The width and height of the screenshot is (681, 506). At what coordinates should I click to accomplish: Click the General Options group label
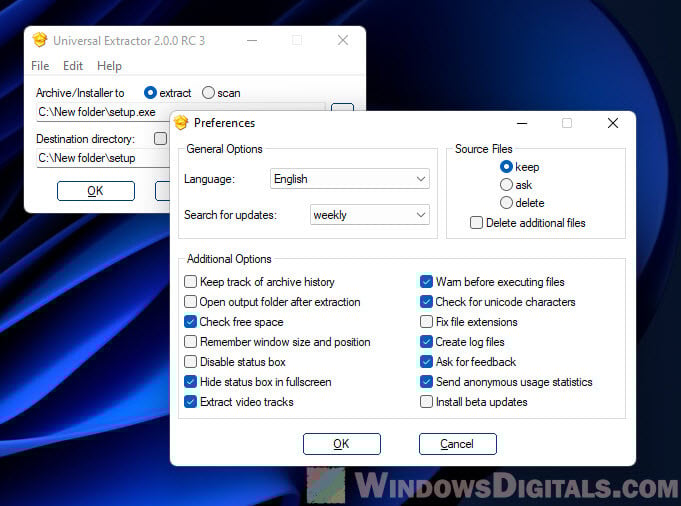pyautogui.click(x=224, y=149)
